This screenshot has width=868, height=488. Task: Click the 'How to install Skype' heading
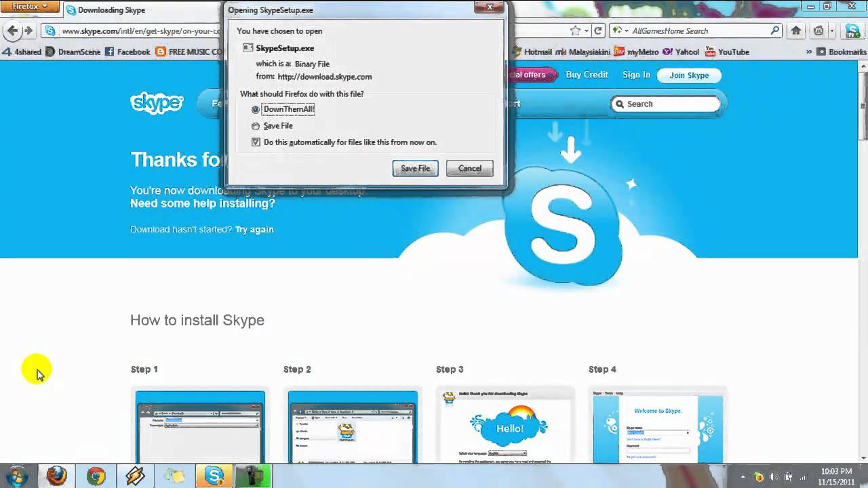coord(197,320)
